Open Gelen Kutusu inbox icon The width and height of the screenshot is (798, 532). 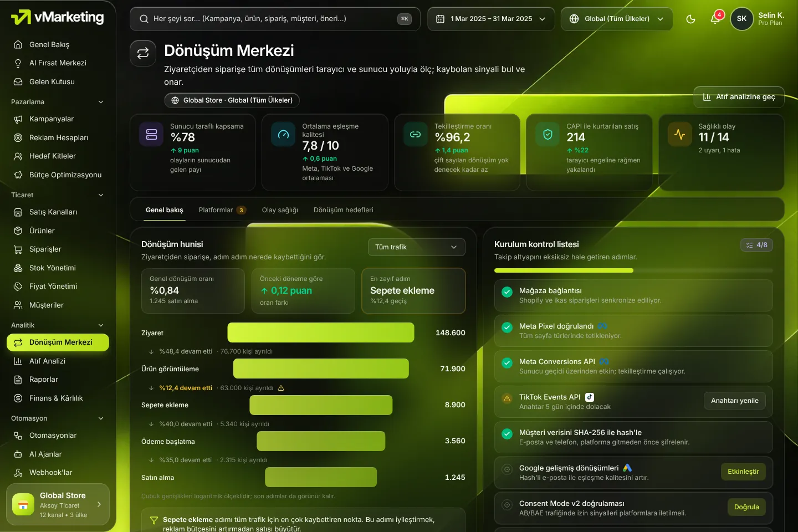click(18, 82)
